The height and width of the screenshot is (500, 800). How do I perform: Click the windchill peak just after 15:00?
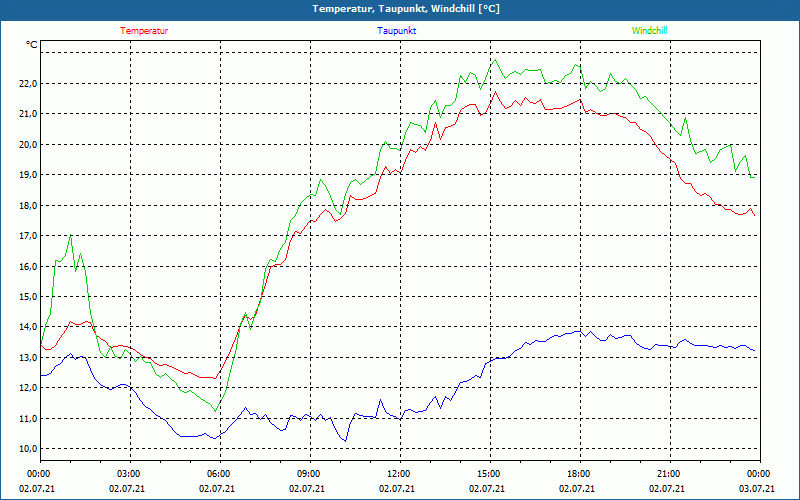(x=494, y=60)
